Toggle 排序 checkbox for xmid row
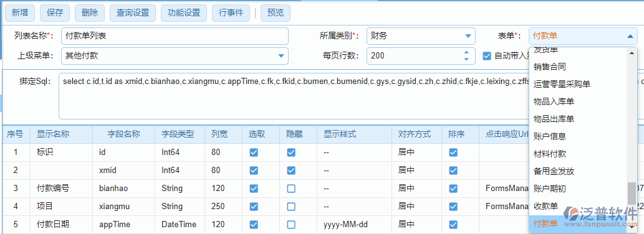Screen dimensions: 644x234 [x=453, y=170]
